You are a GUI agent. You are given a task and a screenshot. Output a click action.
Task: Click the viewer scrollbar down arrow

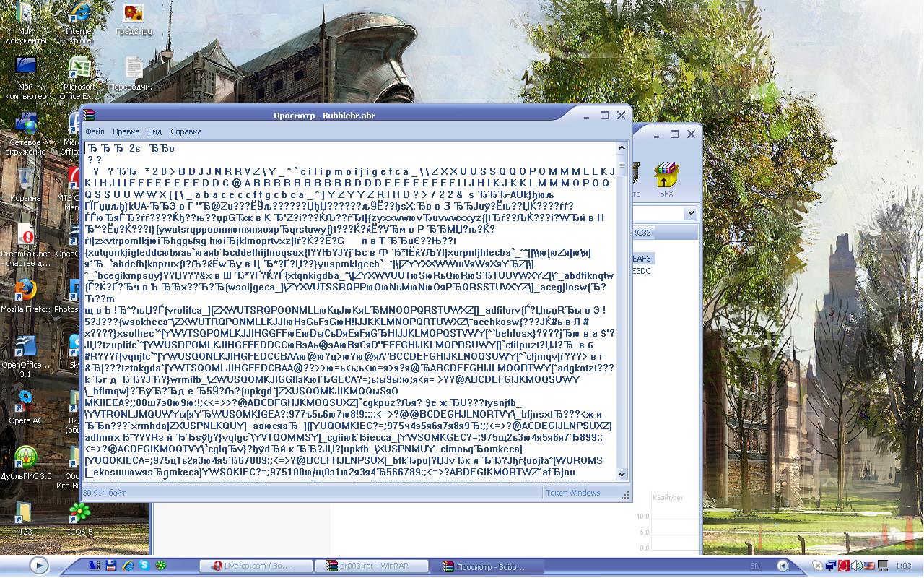pyautogui.click(x=622, y=474)
